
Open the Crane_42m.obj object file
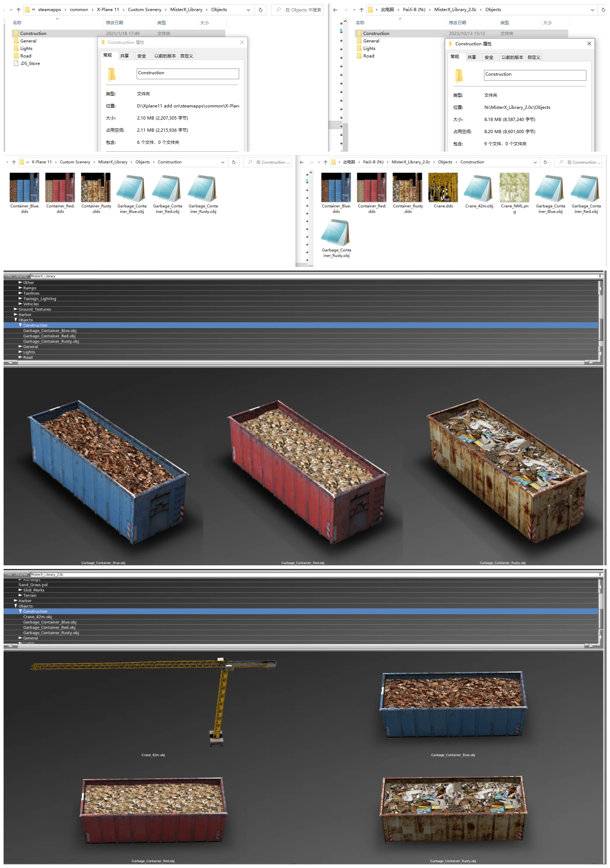478,188
